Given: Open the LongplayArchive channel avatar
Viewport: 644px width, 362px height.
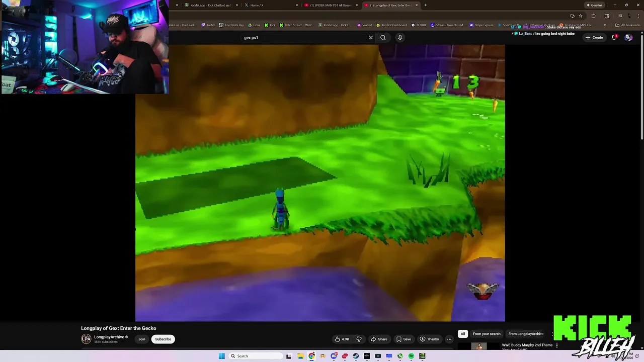Looking at the screenshot, I should click(x=86, y=339).
